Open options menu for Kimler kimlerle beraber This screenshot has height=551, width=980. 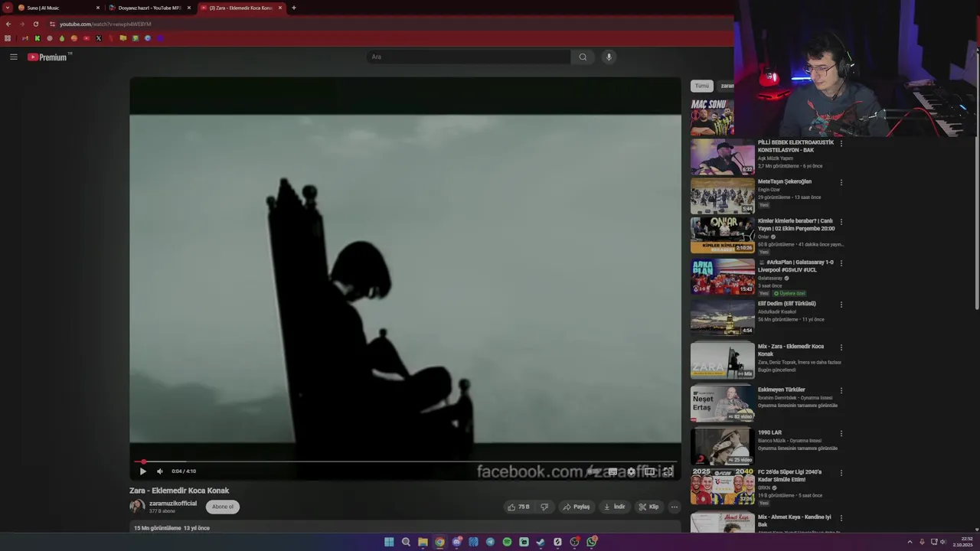841,222
